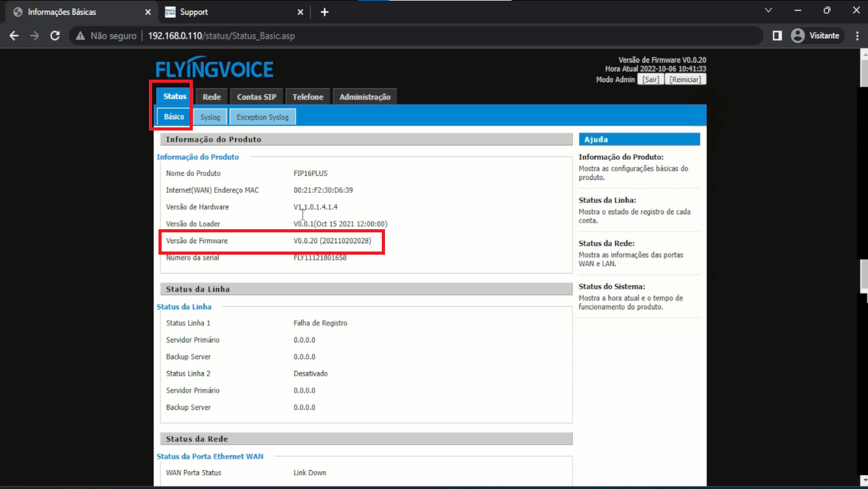Image resolution: width=868 pixels, height=489 pixels.
Task: Open the Contas SIP tab
Action: point(256,97)
